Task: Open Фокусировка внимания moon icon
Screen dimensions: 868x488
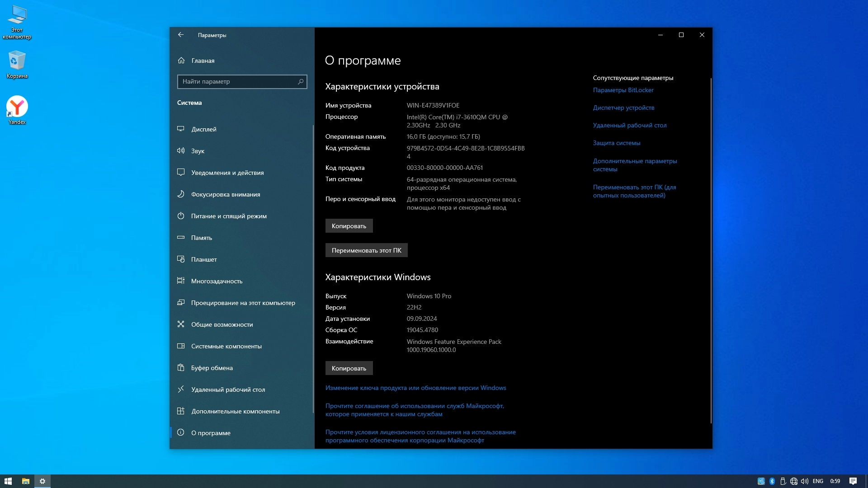Action: 181,194
